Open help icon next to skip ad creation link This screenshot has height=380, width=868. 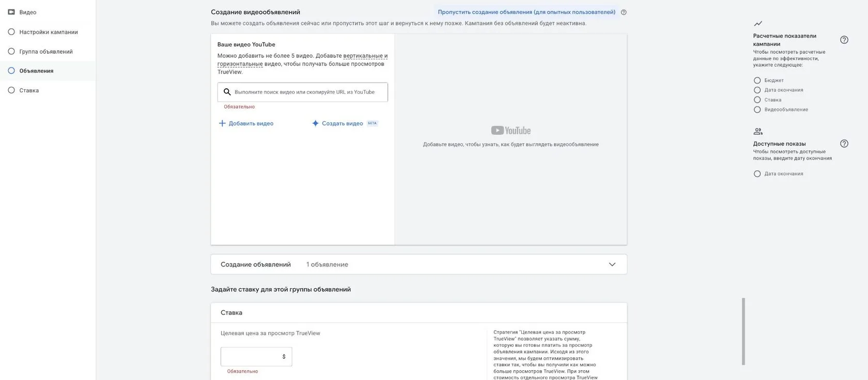(x=624, y=12)
